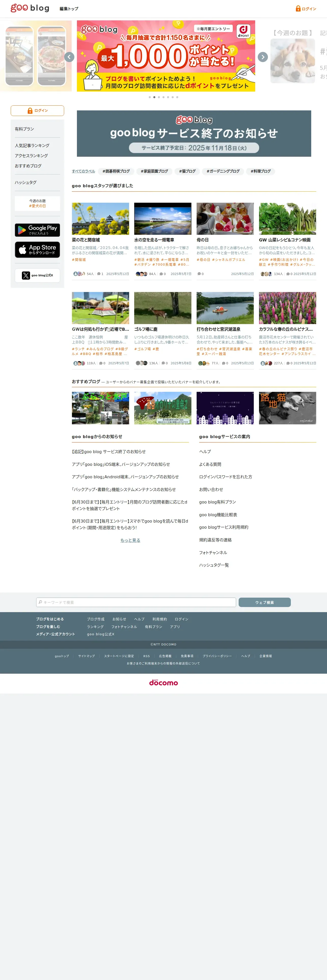Select the #料理ブログ label
This screenshot has width=327, height=980.
click(260, 171)
